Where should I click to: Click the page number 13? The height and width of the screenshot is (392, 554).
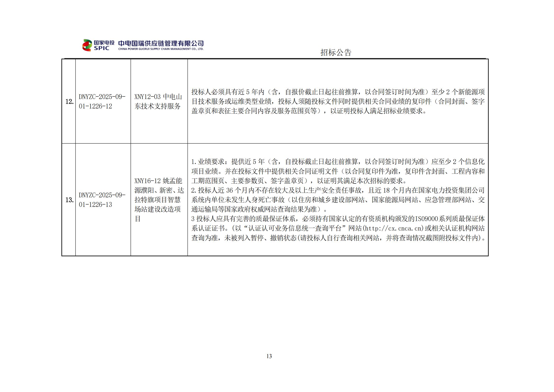[x=269, y=356]
